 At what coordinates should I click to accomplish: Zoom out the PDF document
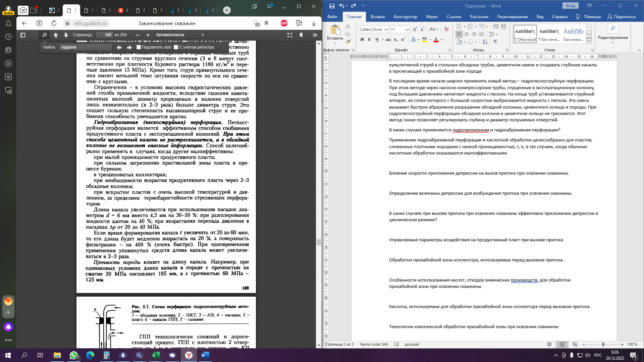138,35
